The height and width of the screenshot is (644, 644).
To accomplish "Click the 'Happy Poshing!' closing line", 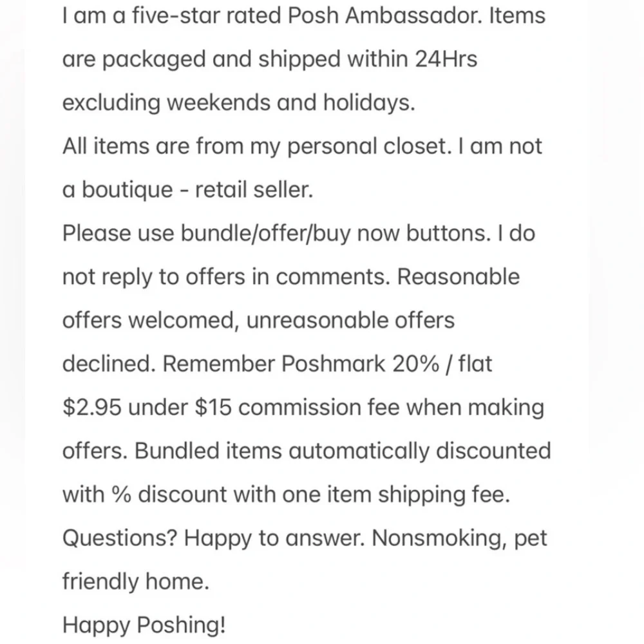I will tap(144, 625).
